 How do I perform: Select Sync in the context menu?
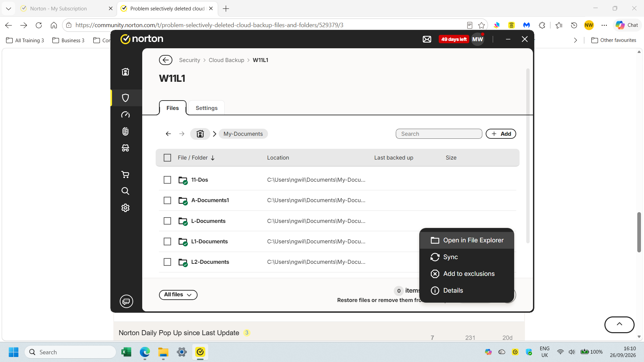467,257
